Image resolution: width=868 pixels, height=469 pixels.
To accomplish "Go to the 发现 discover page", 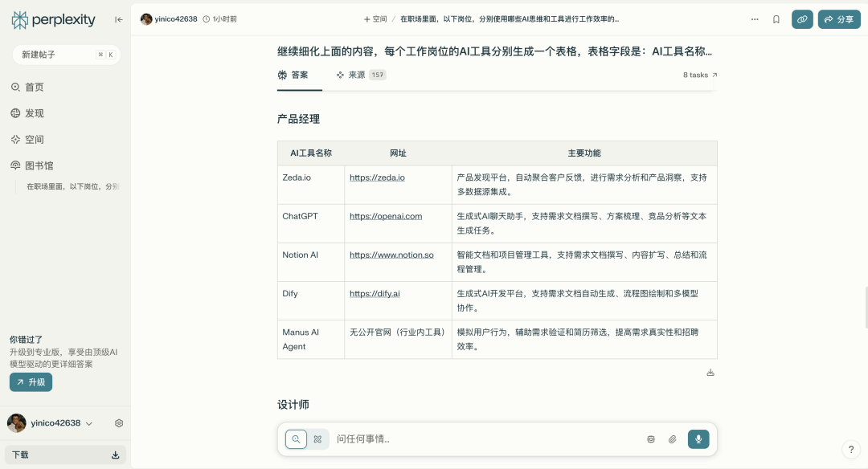I will click(27, 113).
